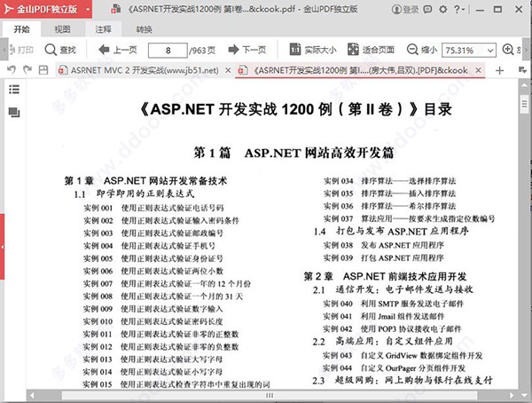The width and height of the screenshot is (532, 403).
Task: Go to previous page with 上一页 arrow
Action: pos(104,50)
